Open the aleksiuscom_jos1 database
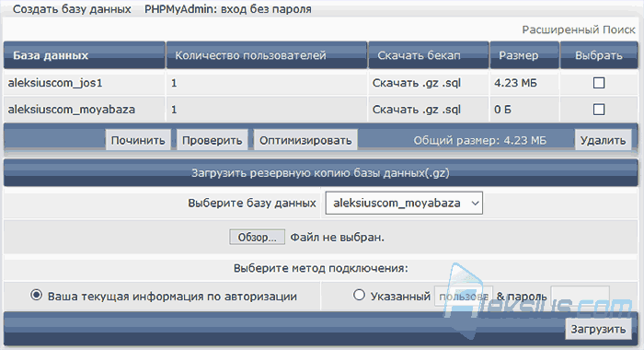This screenshot has width=644, height=350. click(55, 83)
